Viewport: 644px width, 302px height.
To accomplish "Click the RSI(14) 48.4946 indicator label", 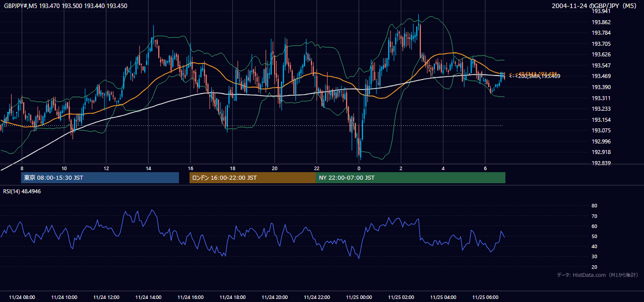I will coord(22,191).
